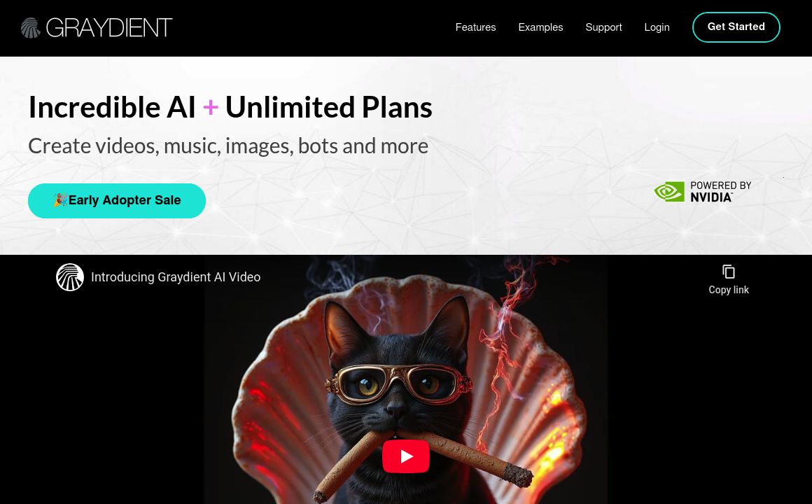
Task: Open the Features menu item
Action: pyautogui.click(x=475, y=27)
